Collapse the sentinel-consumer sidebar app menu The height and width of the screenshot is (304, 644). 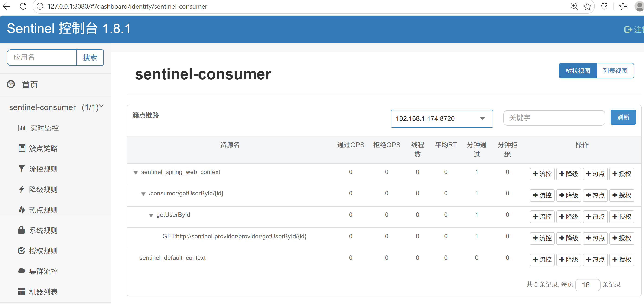(x=101, y=106)
